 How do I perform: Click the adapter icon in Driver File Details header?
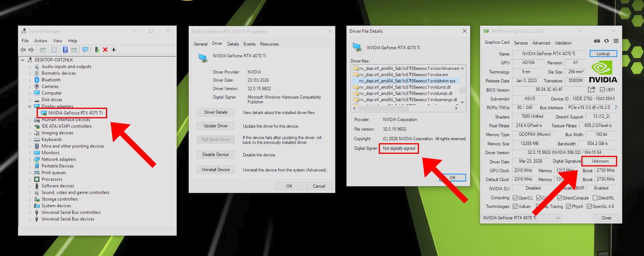pyautogui.click(x=357, y=47)
